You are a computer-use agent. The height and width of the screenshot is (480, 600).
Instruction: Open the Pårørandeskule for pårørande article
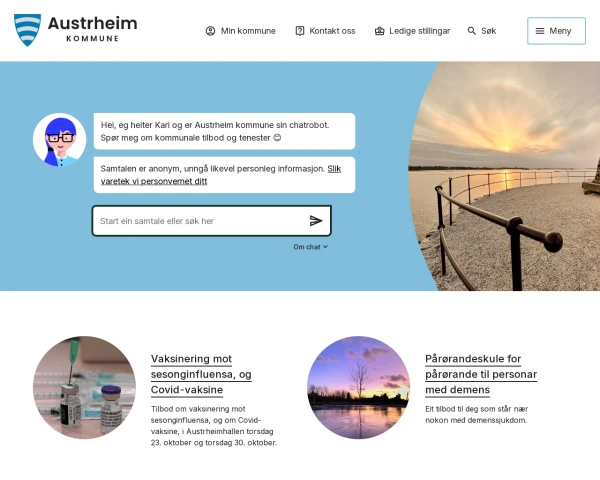481,374
